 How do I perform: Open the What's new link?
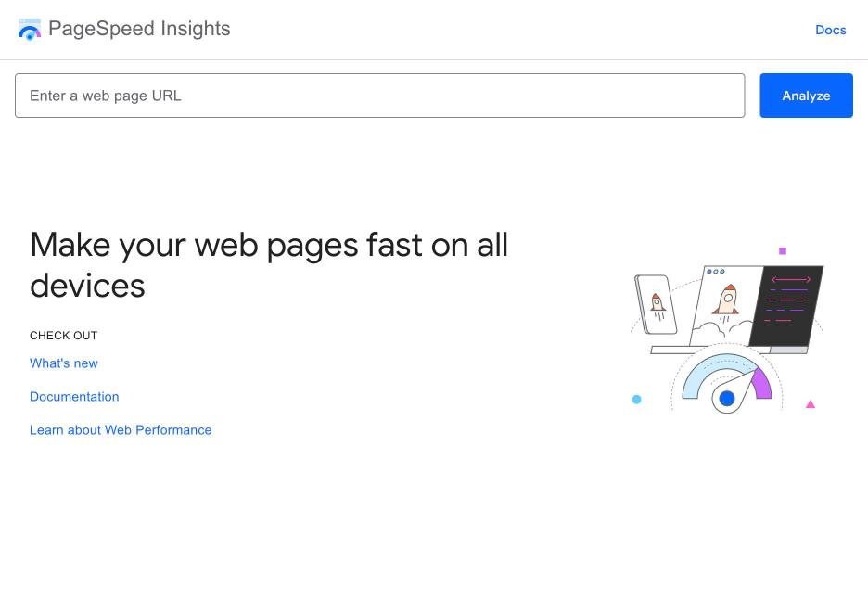click(x=63, y=363)
